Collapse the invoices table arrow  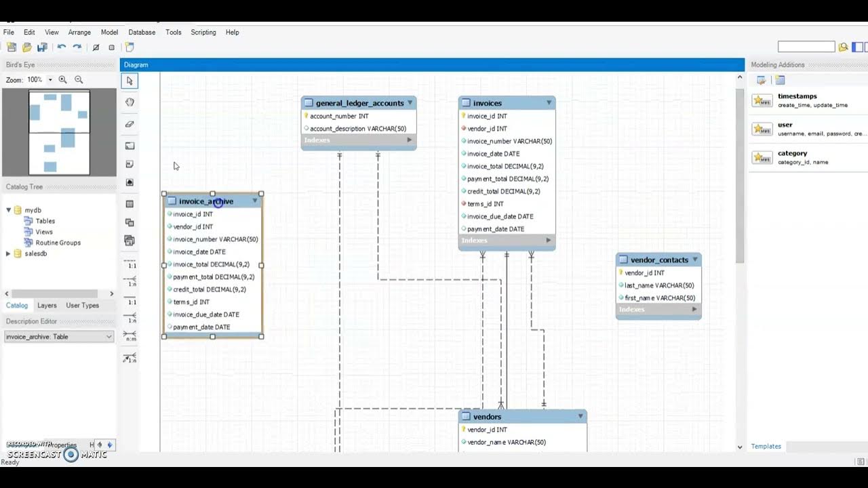point(549,103)
